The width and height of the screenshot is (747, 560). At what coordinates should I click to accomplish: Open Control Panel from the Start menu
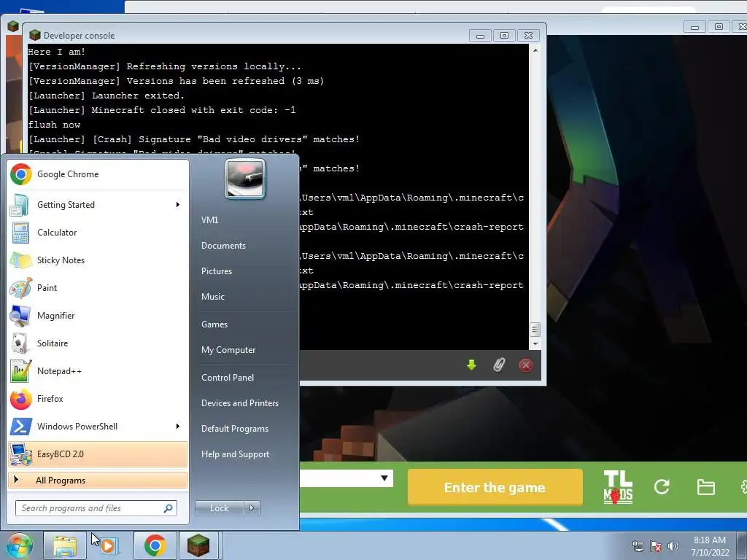pyautogui.click(x=228, y=378)
